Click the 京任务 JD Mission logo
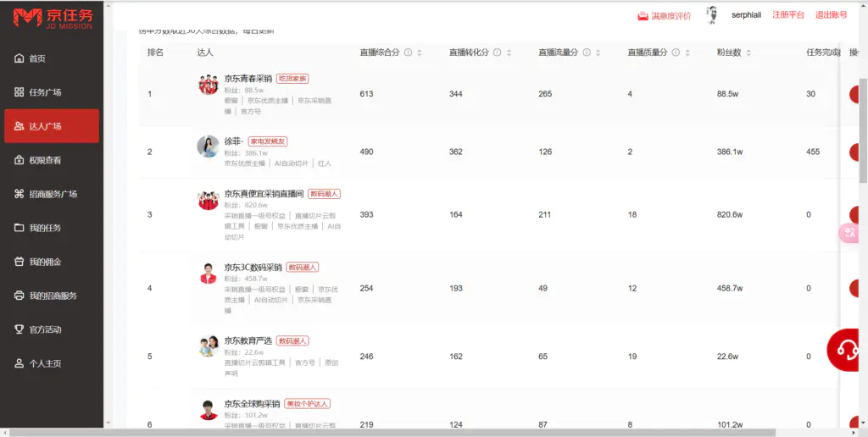868x437 pixels. click(x=53, y=19)
